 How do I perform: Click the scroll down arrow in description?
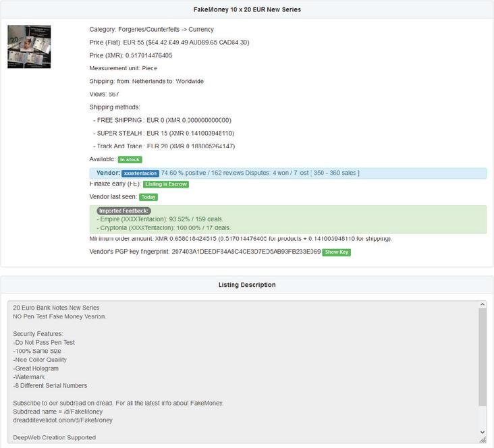[x=482, y=432]
